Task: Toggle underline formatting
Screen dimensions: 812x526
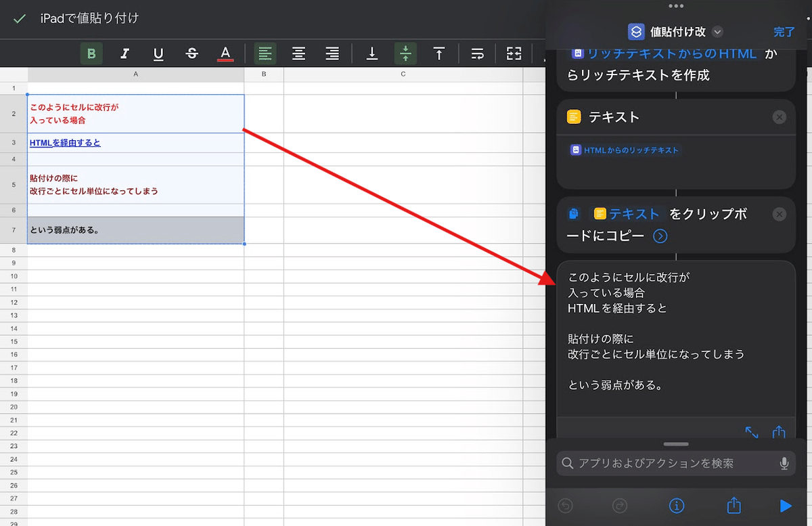Action: [158, 53]
